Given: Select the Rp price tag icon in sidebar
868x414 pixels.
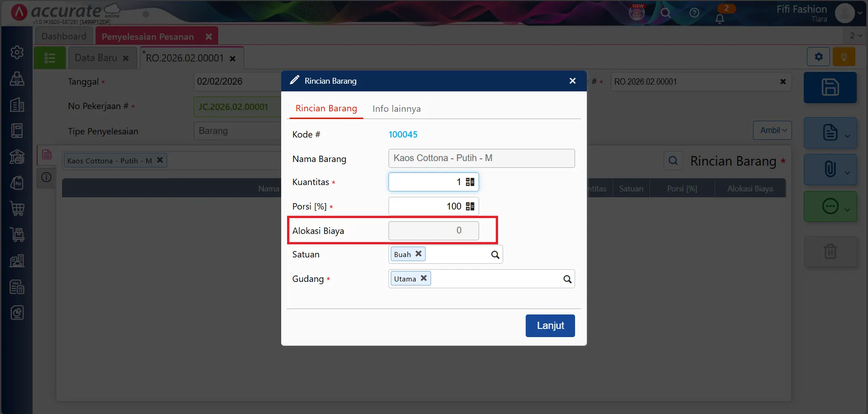Looking at the screenshot, I should 17,183.
